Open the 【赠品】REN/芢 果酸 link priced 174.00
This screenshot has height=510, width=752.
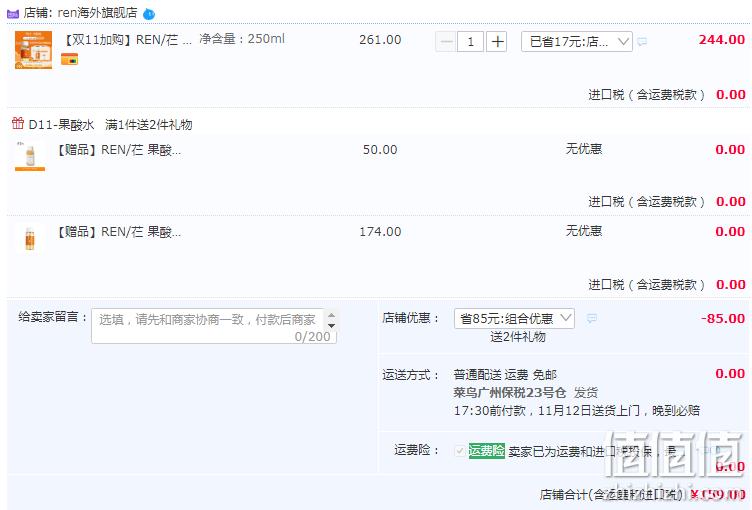pos(119,232)
